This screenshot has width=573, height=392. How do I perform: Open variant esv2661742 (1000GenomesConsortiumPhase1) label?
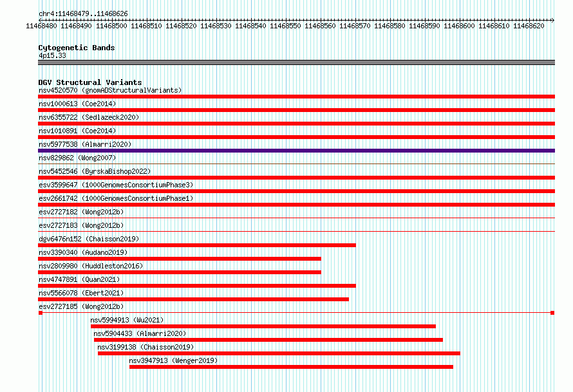click(x=116, y=198)
